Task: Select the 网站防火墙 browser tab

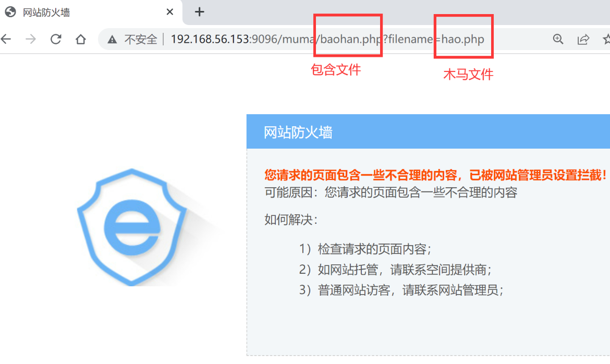Action: [x=90, y=12]
